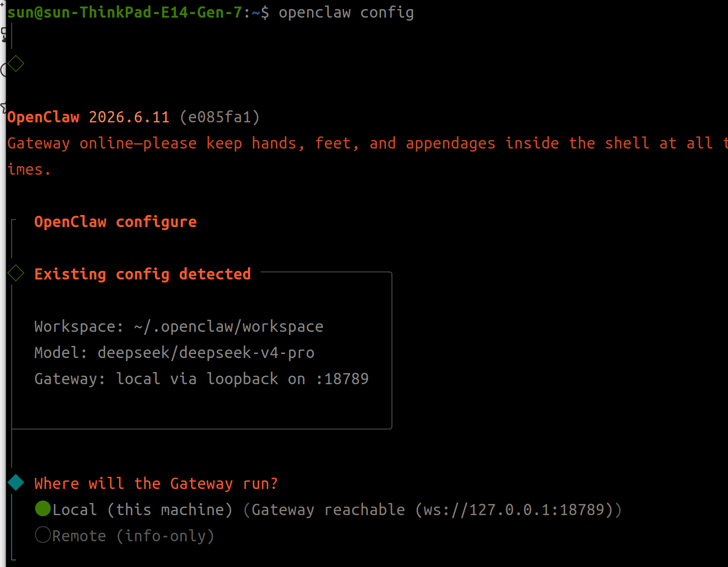Click the OpenClaw configure heading
Image resolution: width=728 pixels, height=567 pixels.
pos(115,222)
